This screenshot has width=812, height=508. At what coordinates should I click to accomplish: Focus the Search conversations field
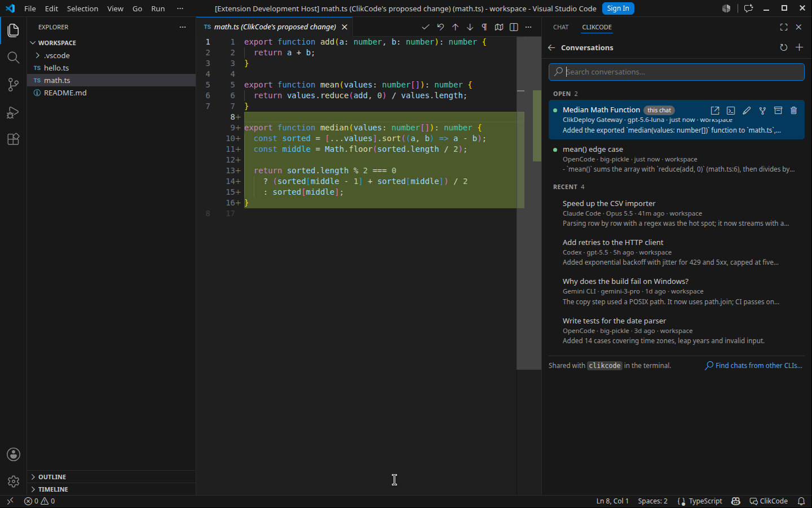pos(677,72)
